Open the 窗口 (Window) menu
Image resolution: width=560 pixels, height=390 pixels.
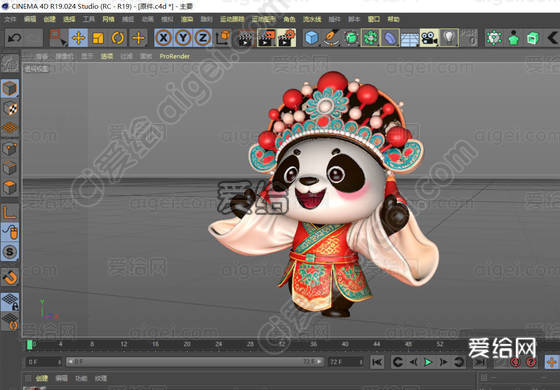(373, 19)
